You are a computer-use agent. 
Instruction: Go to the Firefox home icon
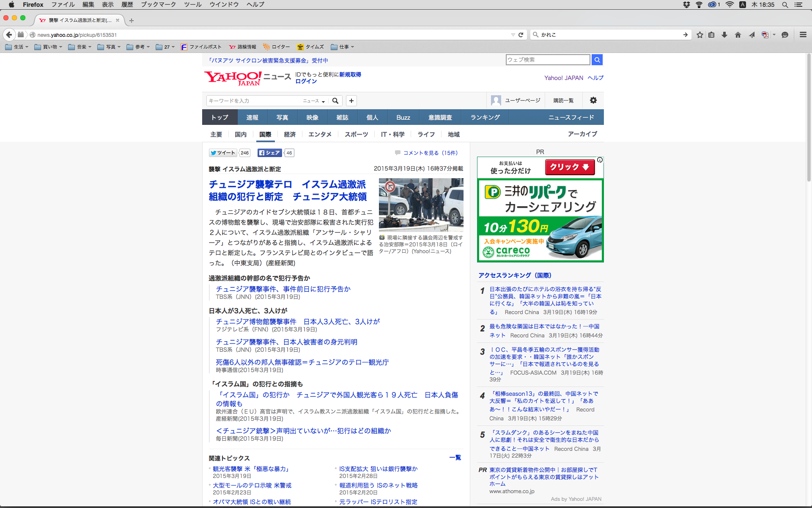(738, 35)
